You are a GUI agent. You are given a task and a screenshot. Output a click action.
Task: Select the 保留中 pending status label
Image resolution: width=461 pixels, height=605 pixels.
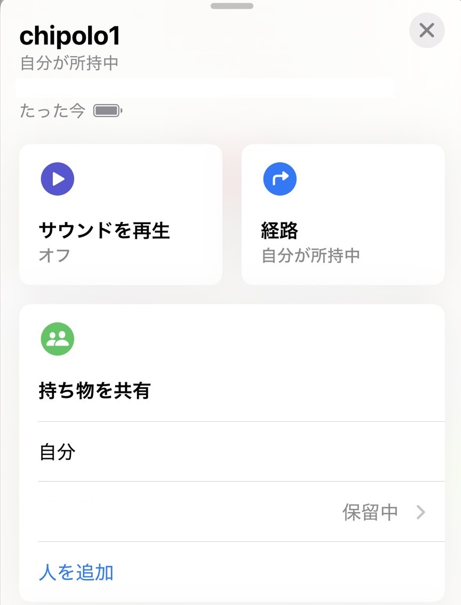point(370,512)
